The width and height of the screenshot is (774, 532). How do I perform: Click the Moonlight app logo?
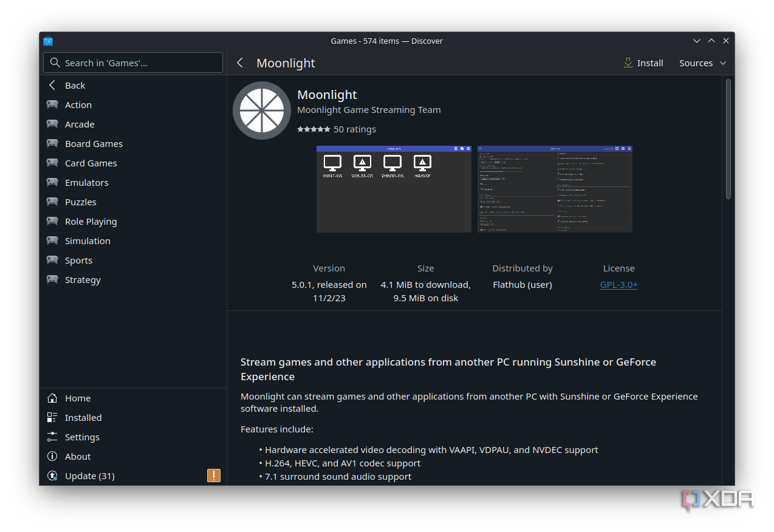tap(262, 111)
